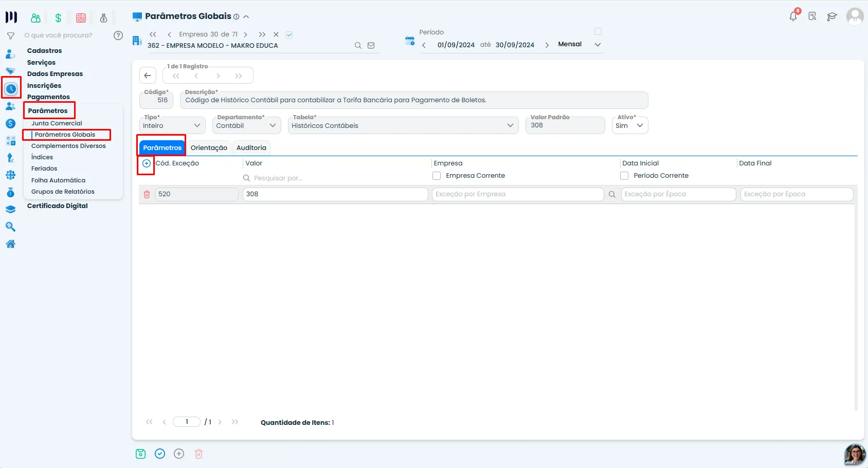The height and width of the screenshot is (468, 868).
Task: Open the sidebar house home icon
Action: click(10, 244)
